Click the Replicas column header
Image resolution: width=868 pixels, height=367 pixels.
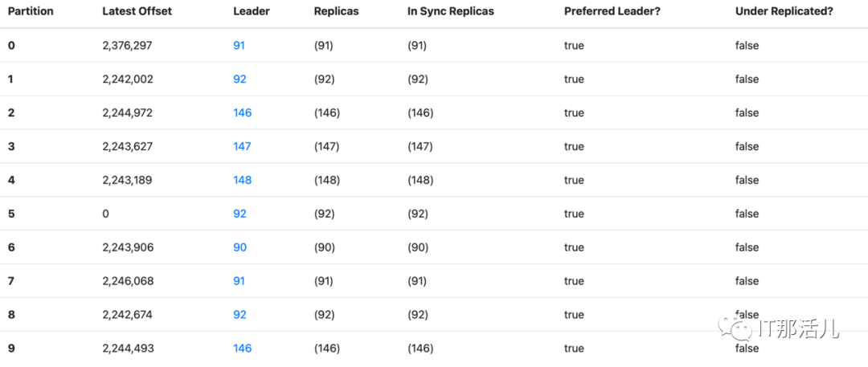point(337,11)
